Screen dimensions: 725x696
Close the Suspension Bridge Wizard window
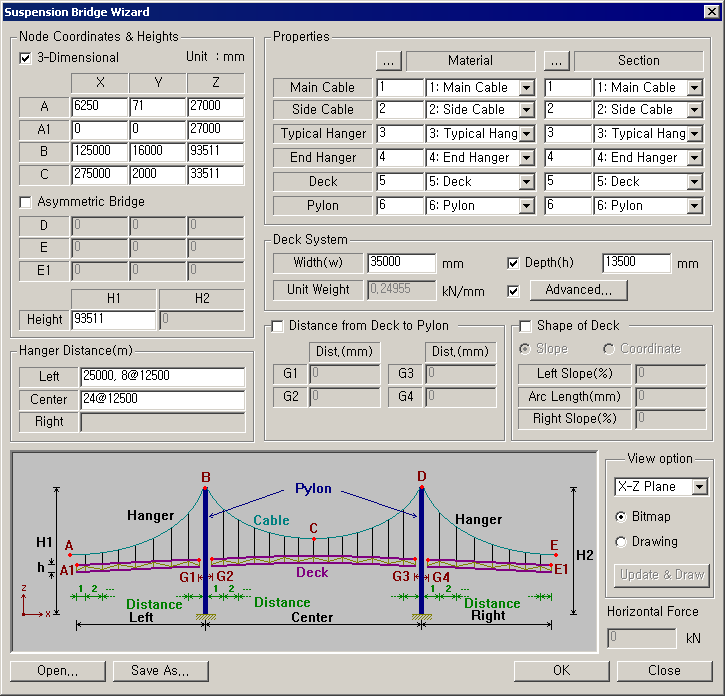click(711, 12)
